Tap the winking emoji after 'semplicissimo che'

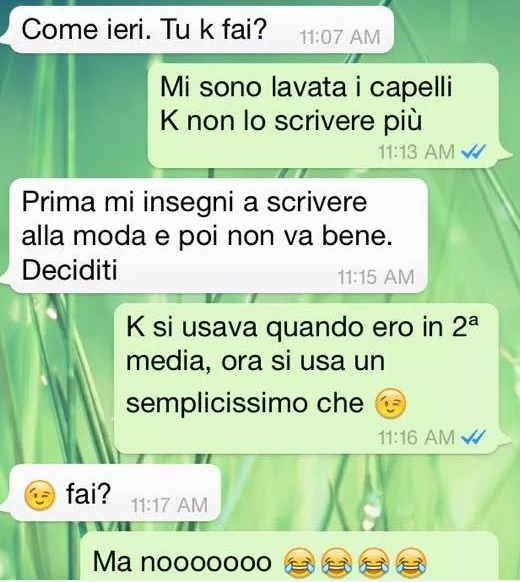391,404
